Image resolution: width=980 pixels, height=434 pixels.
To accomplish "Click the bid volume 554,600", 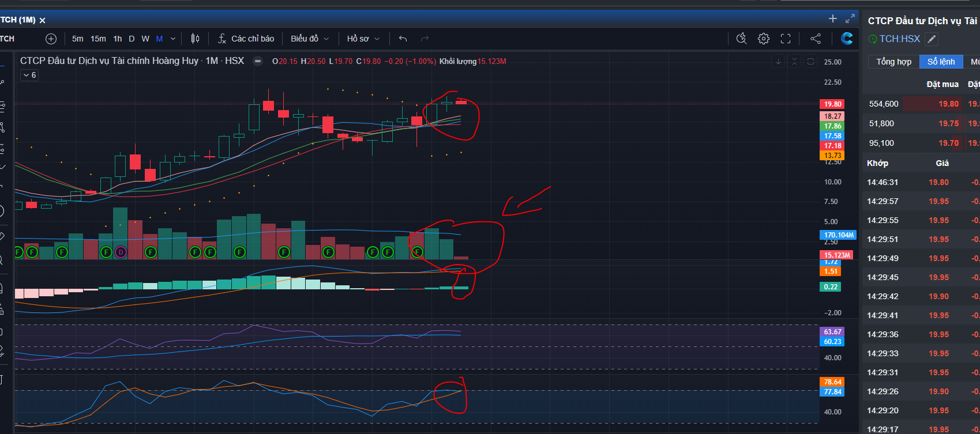I will tap(884, 104).
